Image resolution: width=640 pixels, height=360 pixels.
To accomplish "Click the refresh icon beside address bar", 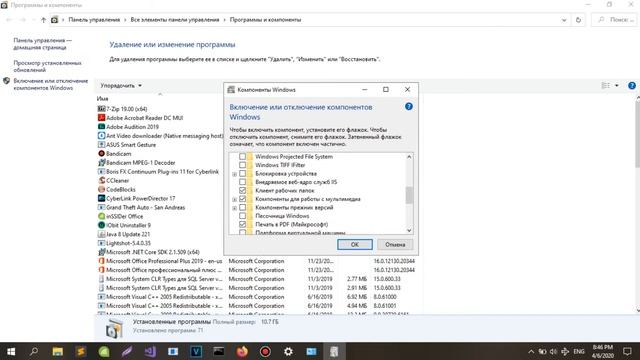I will point(578,20).
